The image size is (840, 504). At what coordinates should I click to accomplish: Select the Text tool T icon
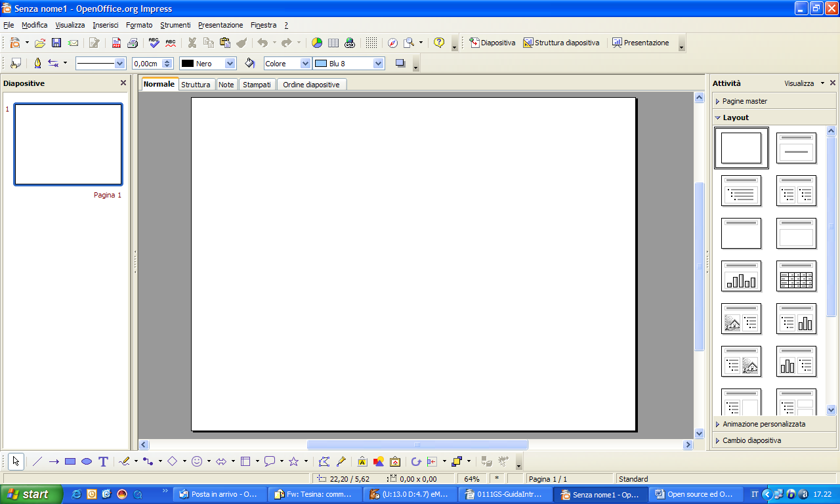click(x=103, y=461)
